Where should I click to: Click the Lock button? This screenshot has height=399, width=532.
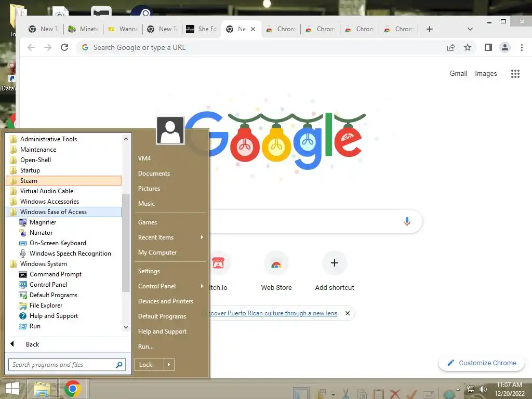coord(149,365)
